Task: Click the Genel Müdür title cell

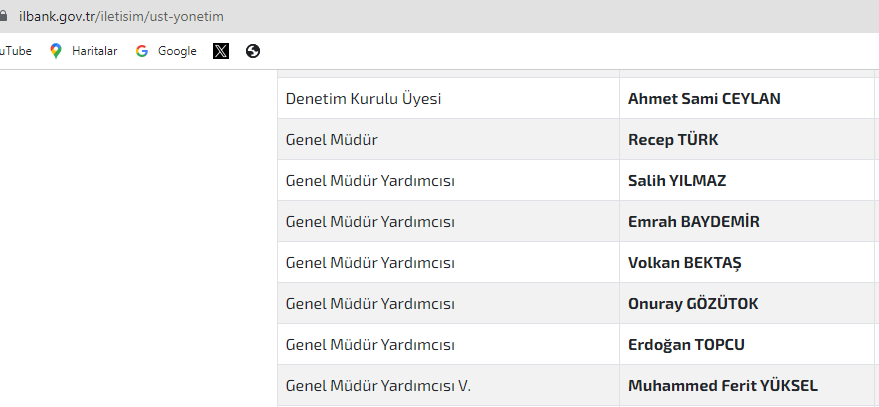Action: [448, 139]
